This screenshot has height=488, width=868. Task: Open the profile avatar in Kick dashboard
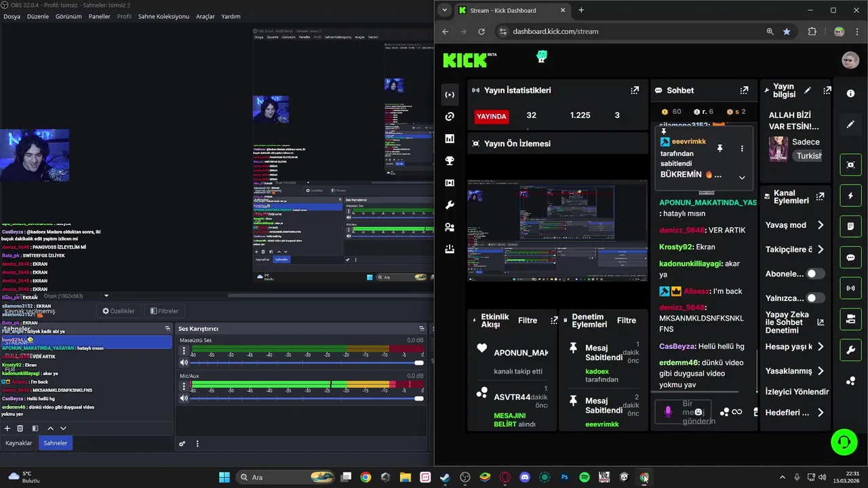[850, 60]
